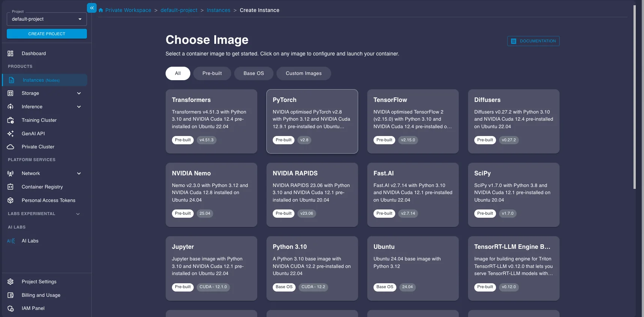
Task: Open the Documentation button
Action: point(533,41)
